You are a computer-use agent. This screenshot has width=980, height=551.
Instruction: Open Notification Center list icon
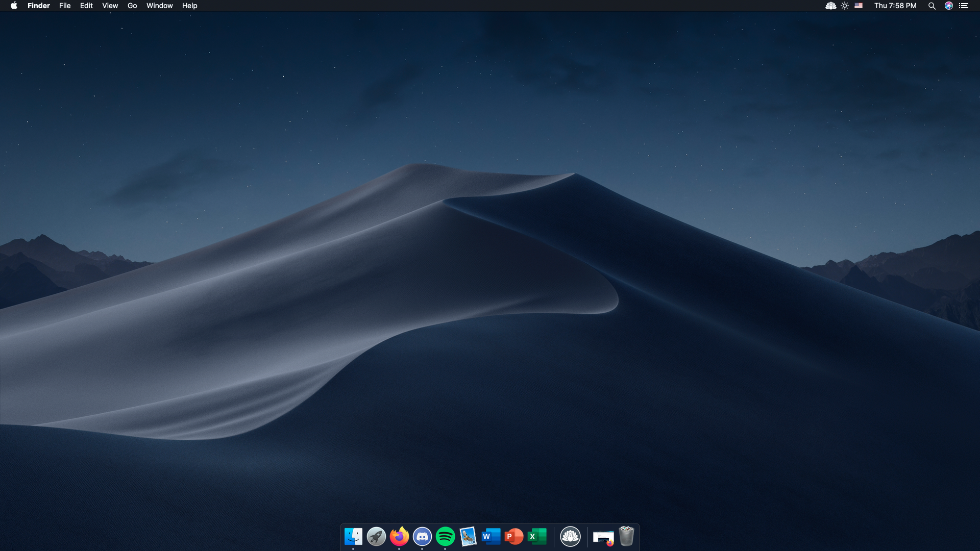coord(964,6)
